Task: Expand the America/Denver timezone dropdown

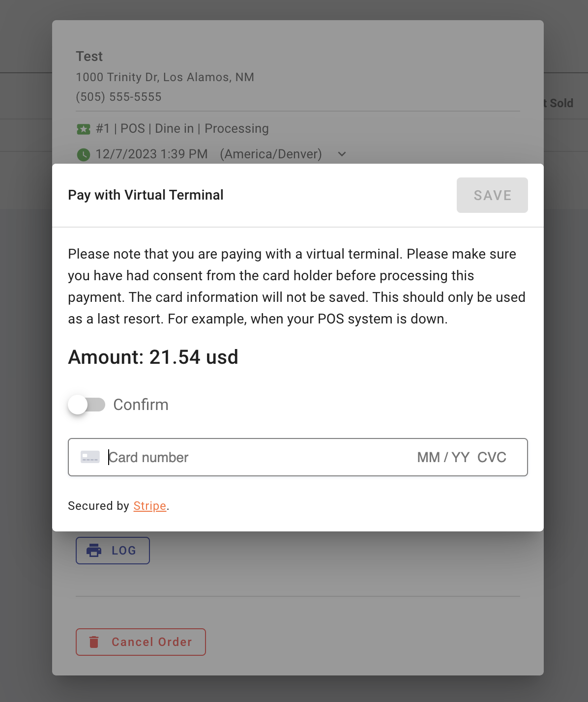Action: (x=342, y=154)
